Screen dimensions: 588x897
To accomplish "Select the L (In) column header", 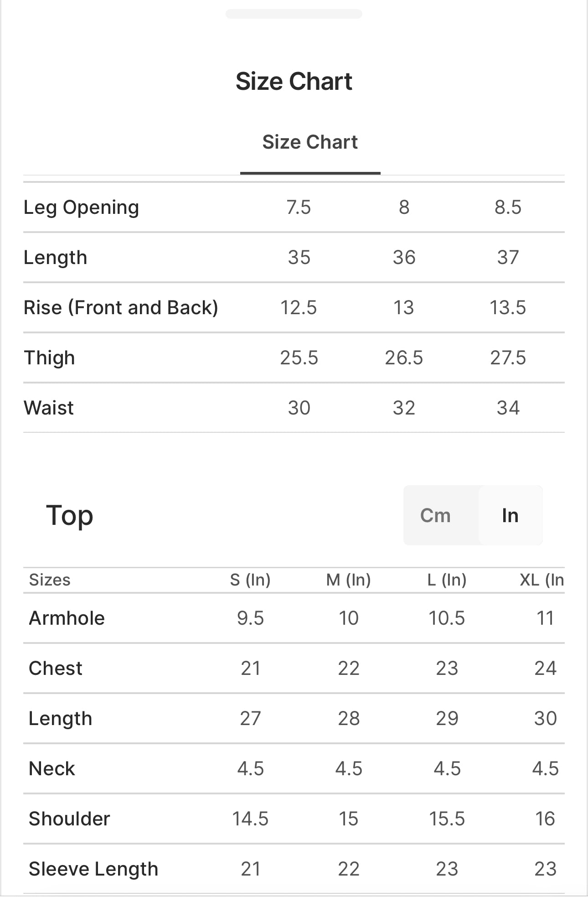I will (x=447, y=580).
